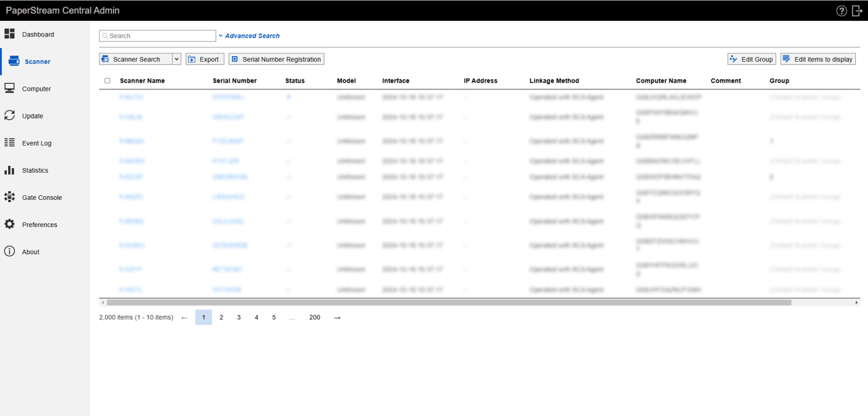
Task: Open the Update section icon
Action: 9,116
